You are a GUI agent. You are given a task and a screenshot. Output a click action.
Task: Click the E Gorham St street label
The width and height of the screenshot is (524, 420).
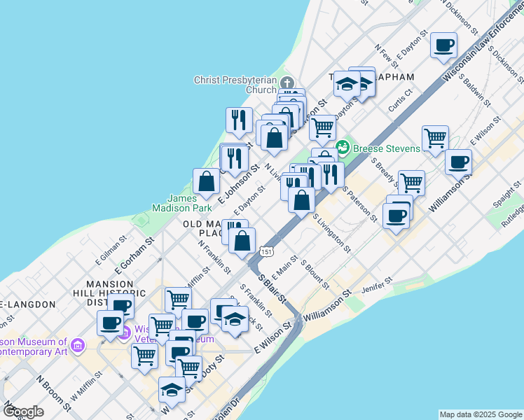pos(134,255)
